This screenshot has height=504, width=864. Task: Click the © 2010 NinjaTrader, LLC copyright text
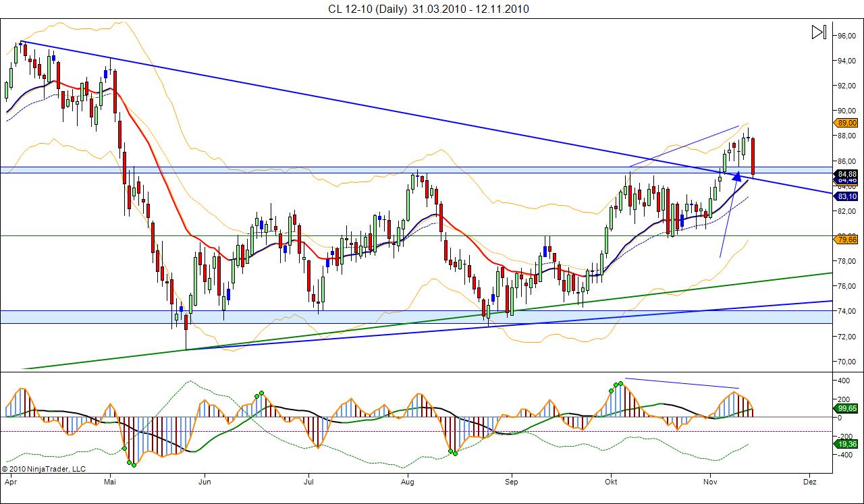pyautogui.click(x=44, y=468)
